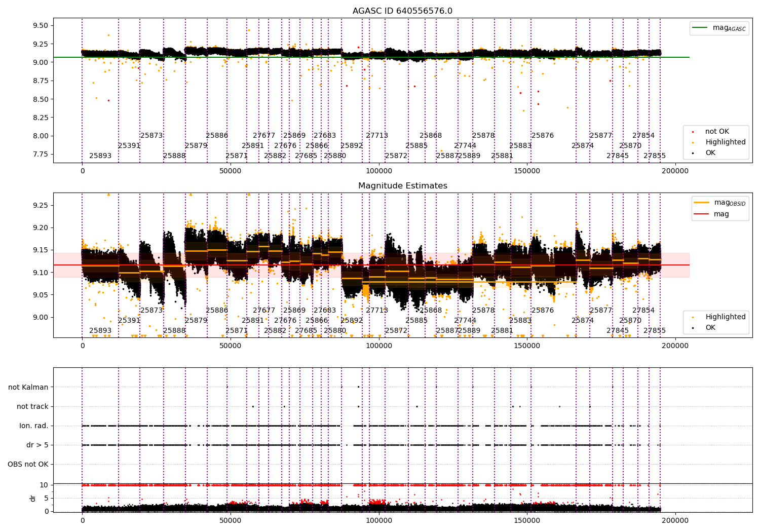
Task: Click 'Highlighted' in the Magnitude Estimates legend
Action: click(718, 317)
